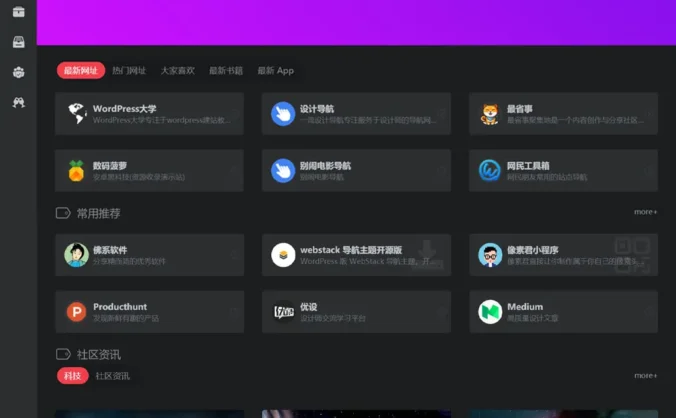Select the red 科技 tab

tap(72, 376)
